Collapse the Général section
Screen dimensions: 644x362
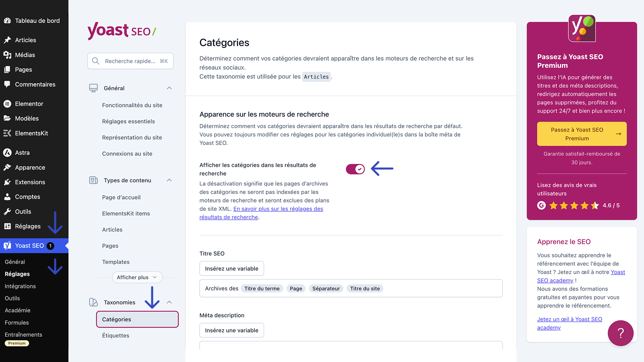(x=169, y=88)
